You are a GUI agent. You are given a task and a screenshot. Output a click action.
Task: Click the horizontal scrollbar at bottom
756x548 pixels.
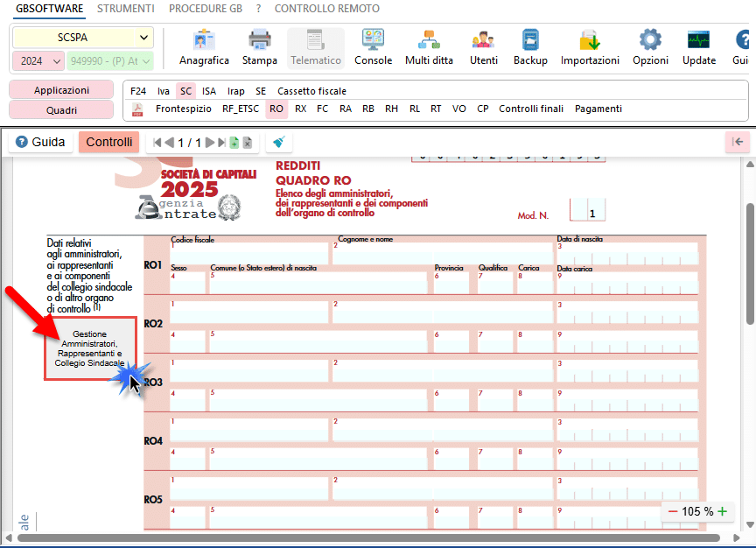(369, 537)
